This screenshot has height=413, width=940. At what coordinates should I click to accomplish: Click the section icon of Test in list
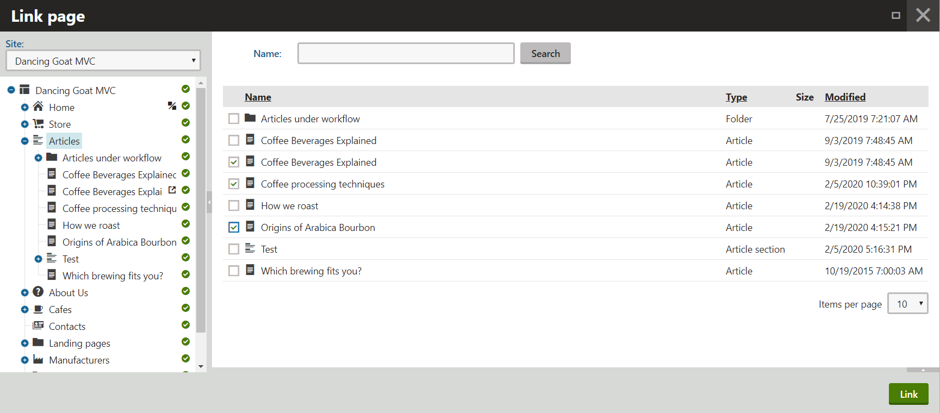(250, 248)
